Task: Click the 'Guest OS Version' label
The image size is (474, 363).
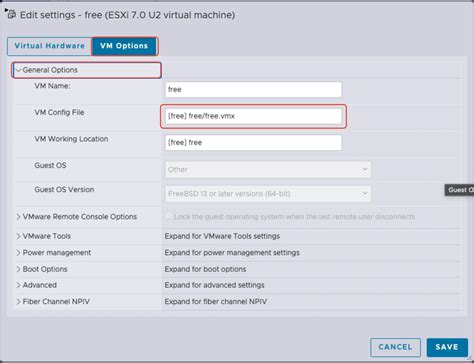Action: coord(64,190)
